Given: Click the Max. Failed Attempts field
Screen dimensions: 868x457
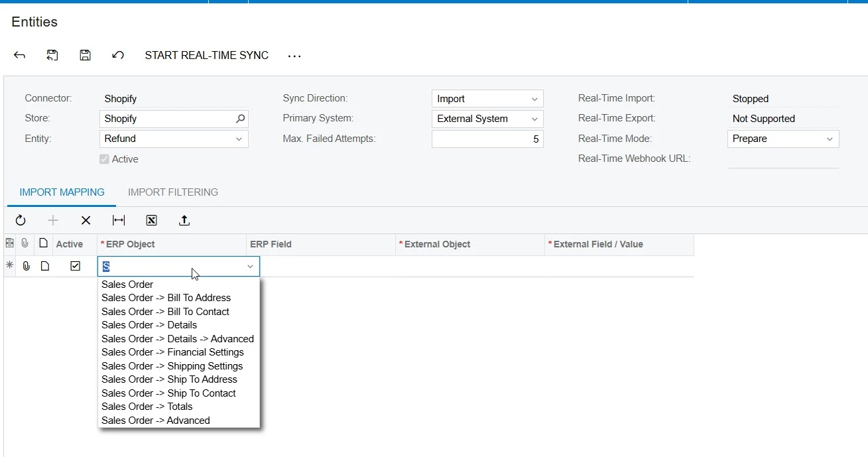Looking at the screenshot, I should tap(487, 139).
